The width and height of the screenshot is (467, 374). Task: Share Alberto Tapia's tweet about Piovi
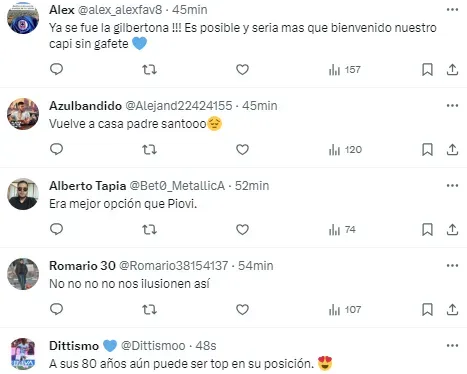pos(452,230)
